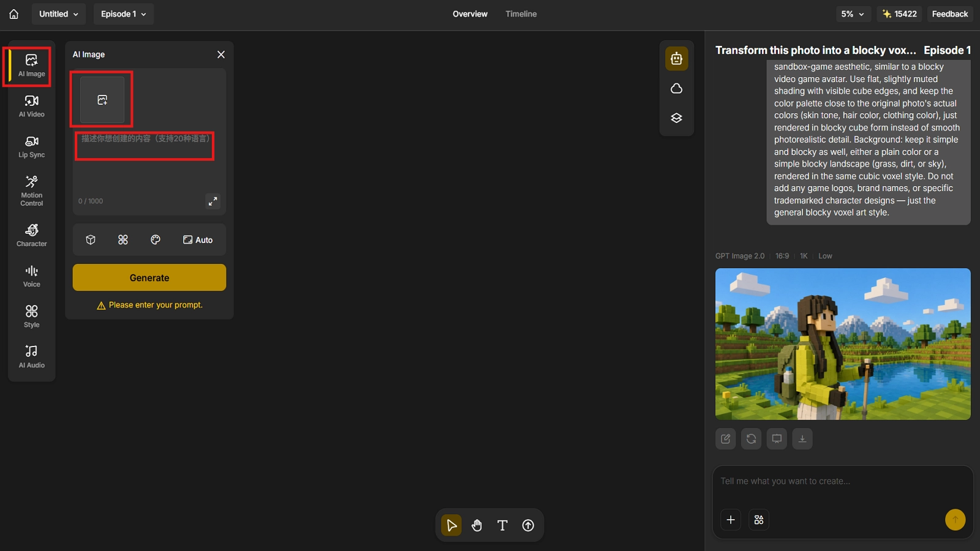980x551 pixels.
Task: Select the AI Video tool
Action: [x=32, y=106]
